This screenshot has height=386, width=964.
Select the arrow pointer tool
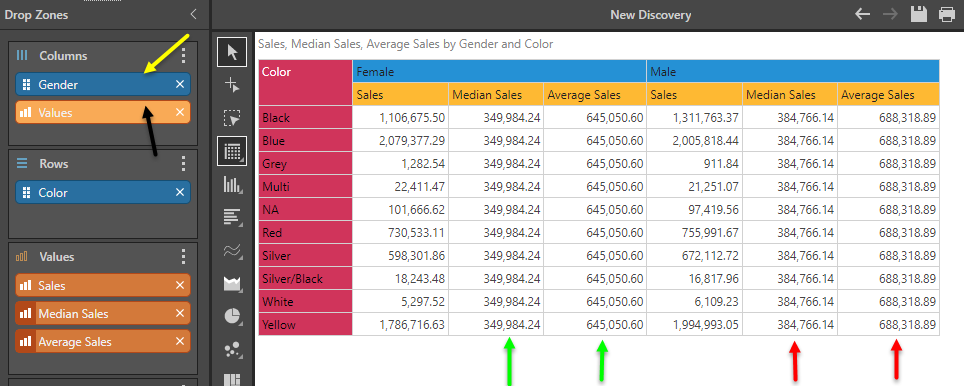[x=232, y=52]
